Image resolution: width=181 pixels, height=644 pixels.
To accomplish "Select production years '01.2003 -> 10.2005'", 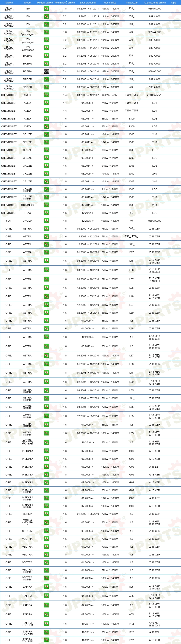I will pos(88,252).
